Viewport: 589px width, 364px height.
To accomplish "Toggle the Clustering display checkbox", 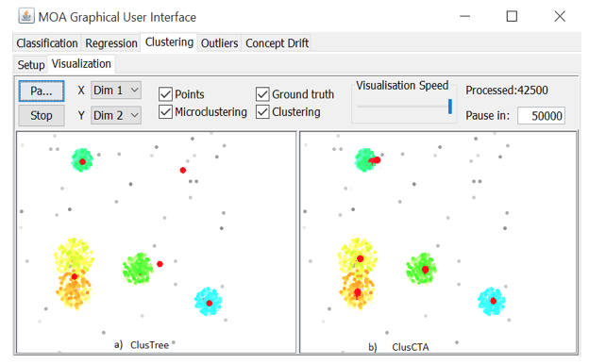I will (x=262, y=112).
